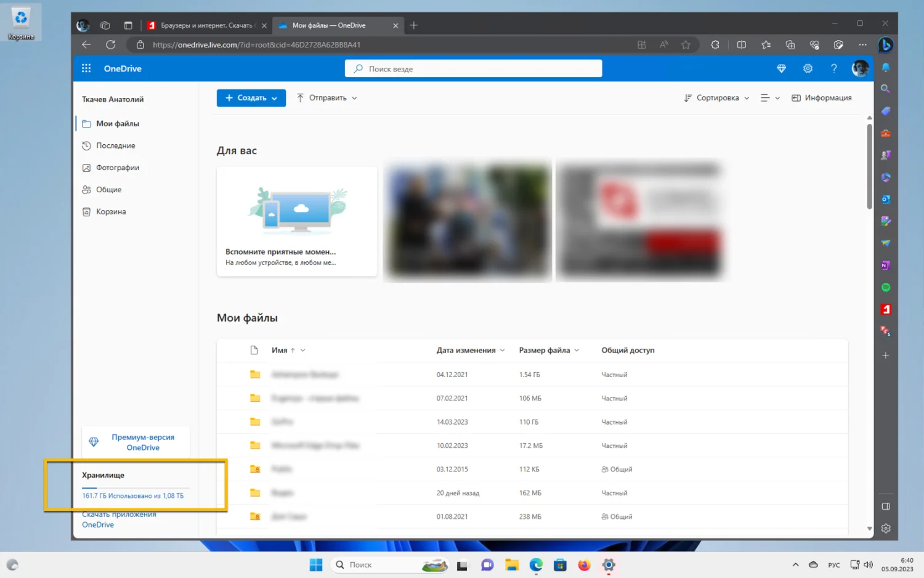Open the OneDrive app launcher grid
This screenshot has height=578, width=924.
pyautogui.click(x=86, y=68)
